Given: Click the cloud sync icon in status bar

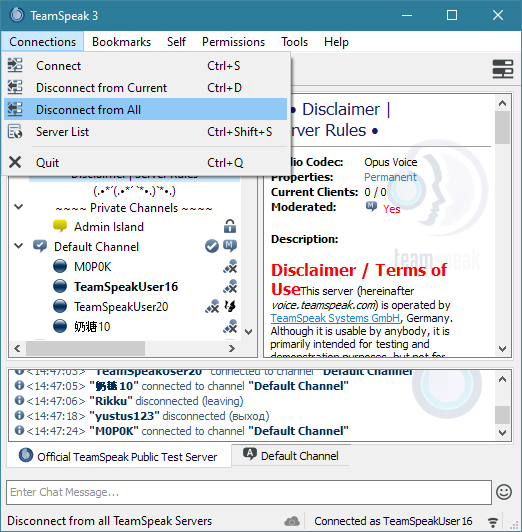Looking at the screenshot, I should 292,521.
